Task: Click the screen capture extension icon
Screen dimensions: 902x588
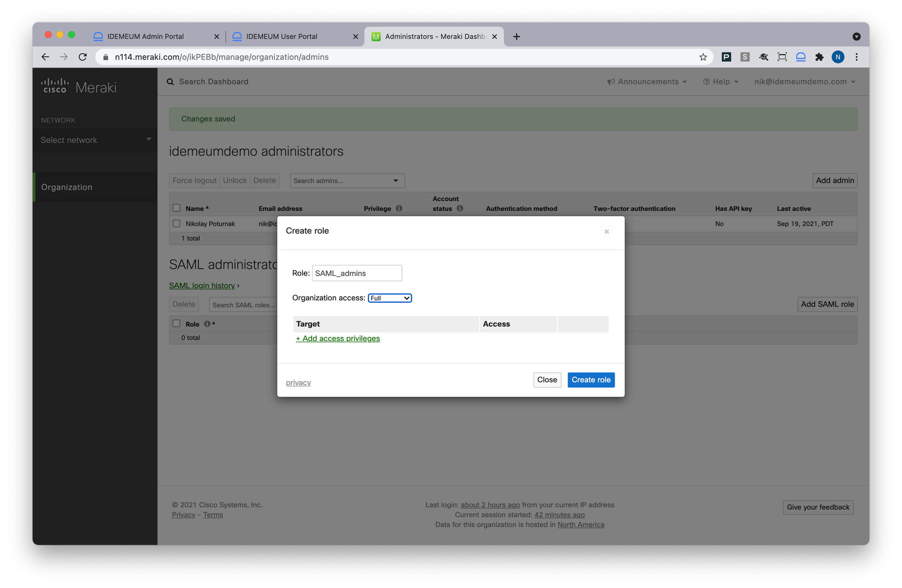Action: click(x=782, y=57)
